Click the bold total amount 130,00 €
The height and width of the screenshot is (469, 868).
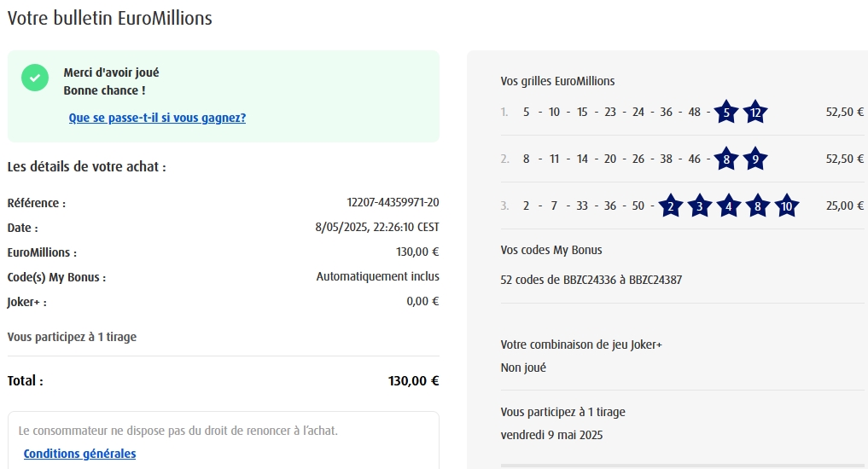413,381
